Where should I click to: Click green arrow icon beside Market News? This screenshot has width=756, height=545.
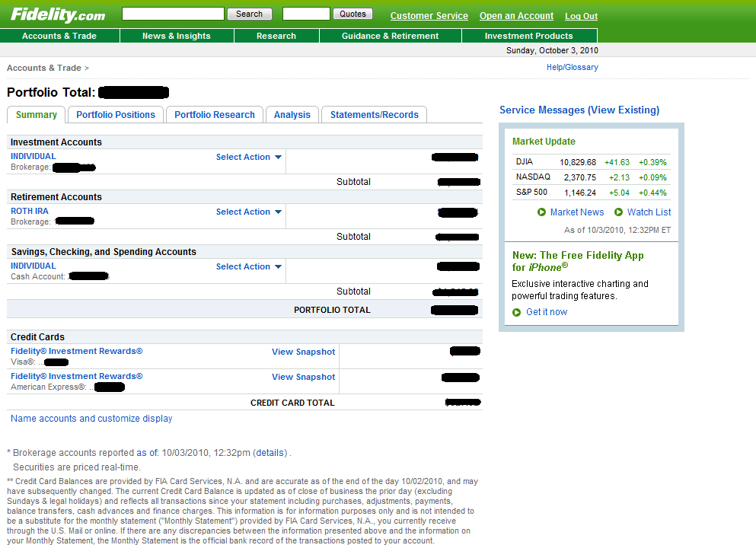pyautogui.click(x=541, y=212)
